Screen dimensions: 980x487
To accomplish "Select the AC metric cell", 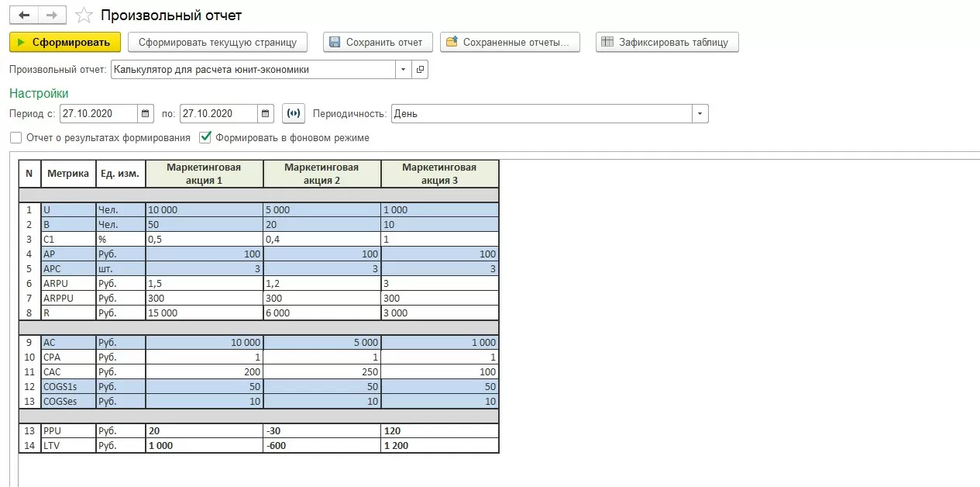I will [x=68, y=342].
